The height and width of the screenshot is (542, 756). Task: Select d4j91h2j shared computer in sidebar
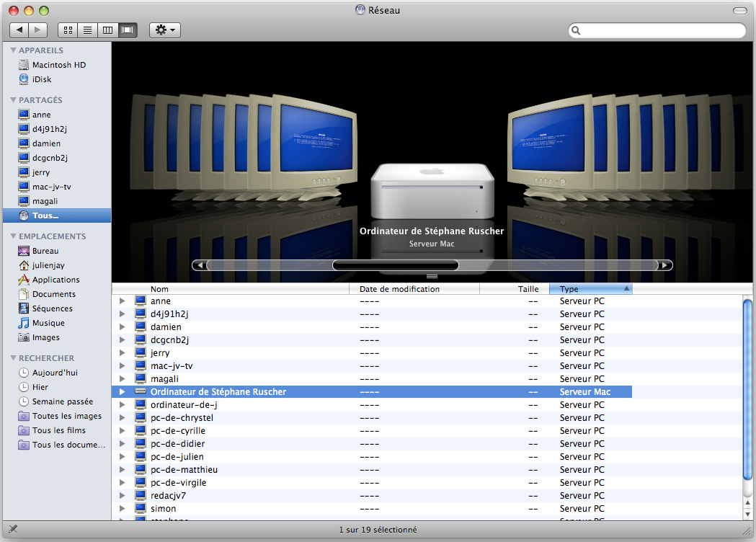click(x=57, y=129)
